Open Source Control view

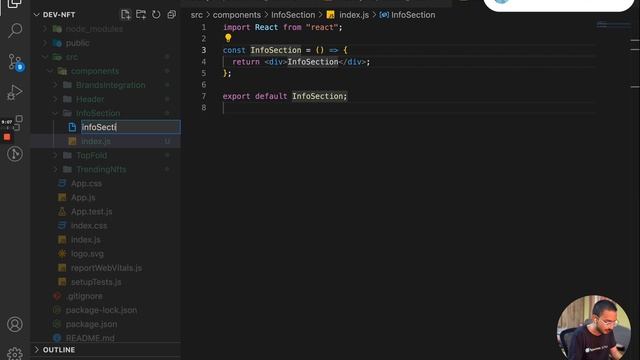[x=16, y=62]
